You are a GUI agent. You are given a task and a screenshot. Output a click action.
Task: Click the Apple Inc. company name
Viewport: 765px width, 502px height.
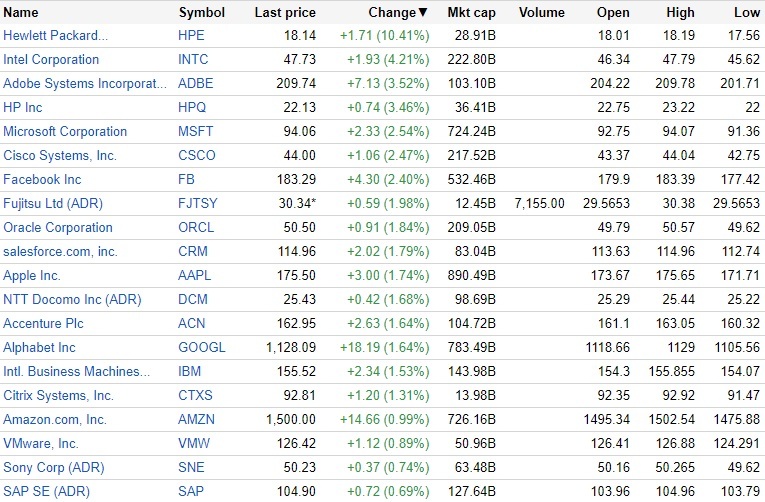coord(32,276)
